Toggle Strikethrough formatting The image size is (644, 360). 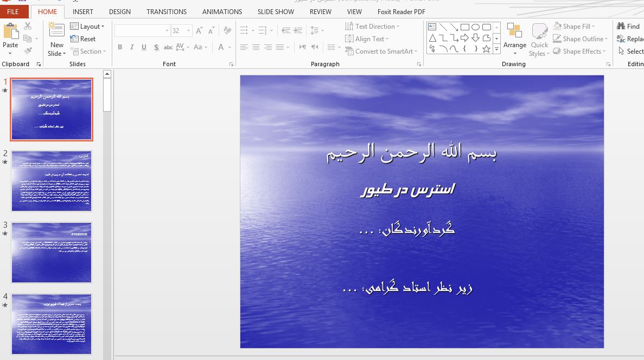(x=168, y=47)
